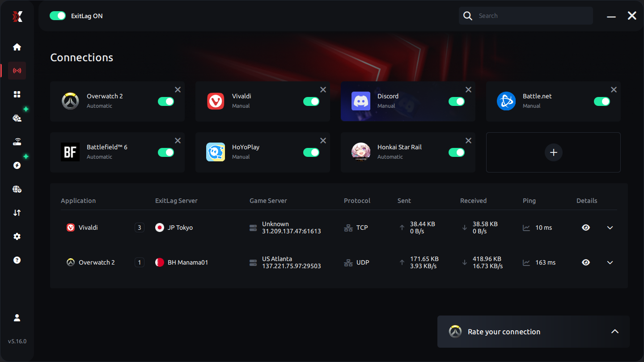Click the Connections page heading
The height and width of the screenshot is (362, 644).
click(x=81, y=58)
